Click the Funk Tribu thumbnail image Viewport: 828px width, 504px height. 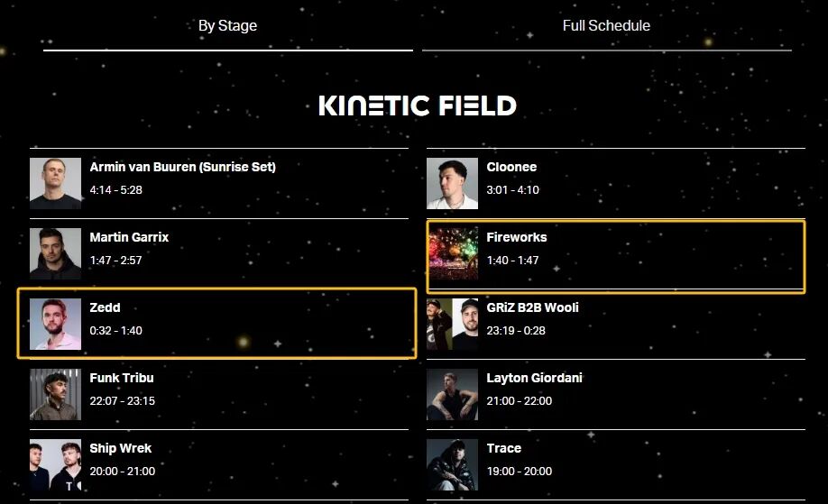coord(55,394)
